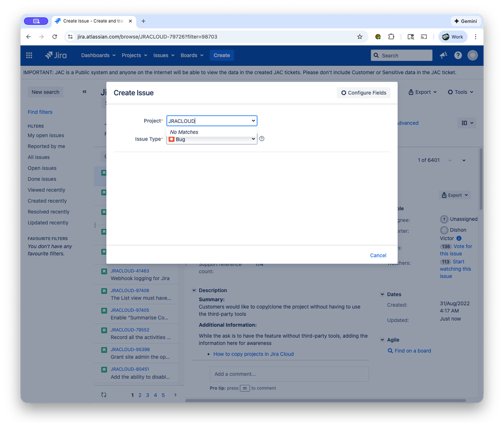The width and height of the screenshot is (504, 430).
Task: Go back to the previous page
Action: tap(29, 37)
